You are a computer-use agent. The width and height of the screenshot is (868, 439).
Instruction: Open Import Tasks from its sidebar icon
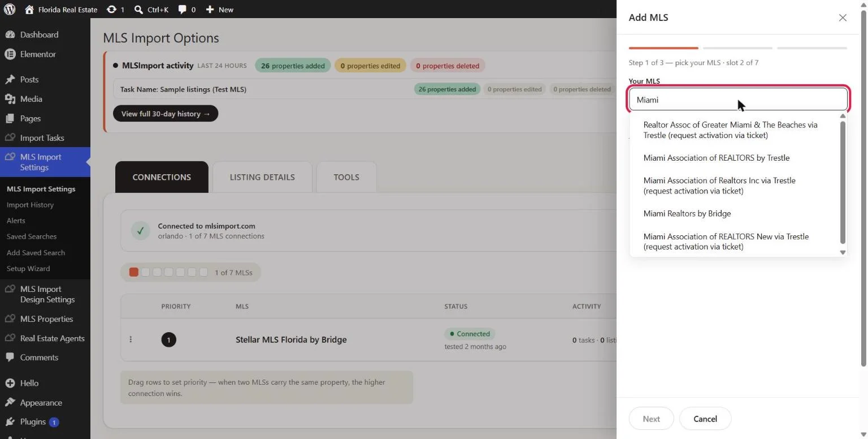tap(10, 138)
